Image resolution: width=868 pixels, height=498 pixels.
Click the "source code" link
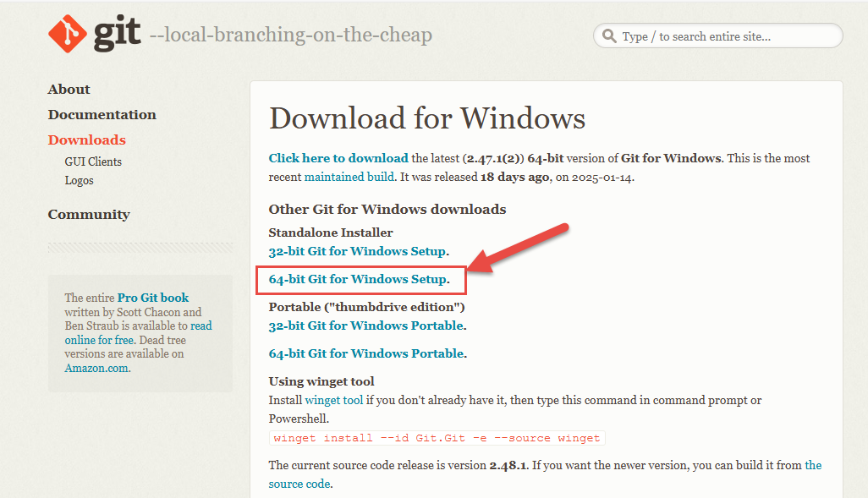(x=299, y=484)
